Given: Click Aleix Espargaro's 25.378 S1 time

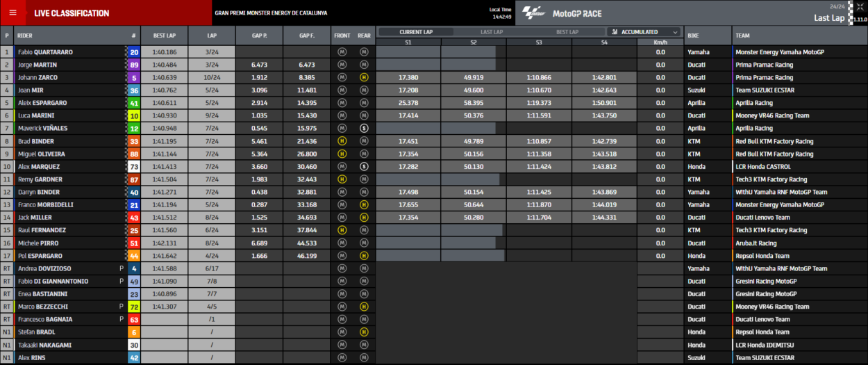Looking at the screenshot, I should point(408,103).
